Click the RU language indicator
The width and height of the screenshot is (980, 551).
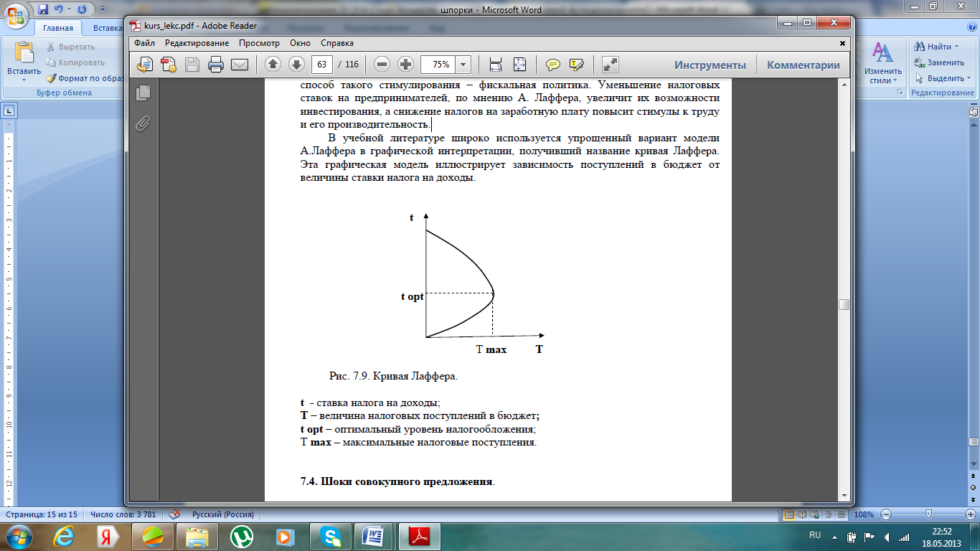coord(815,535)
